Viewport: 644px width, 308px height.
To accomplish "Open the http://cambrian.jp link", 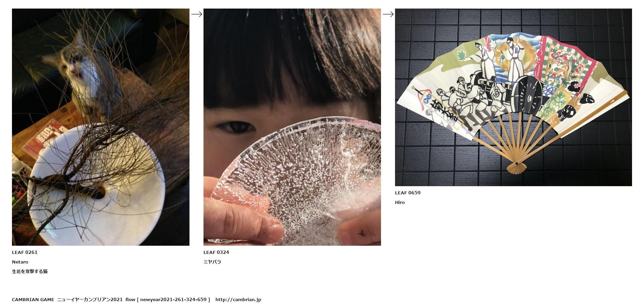I will pos(238,299).
